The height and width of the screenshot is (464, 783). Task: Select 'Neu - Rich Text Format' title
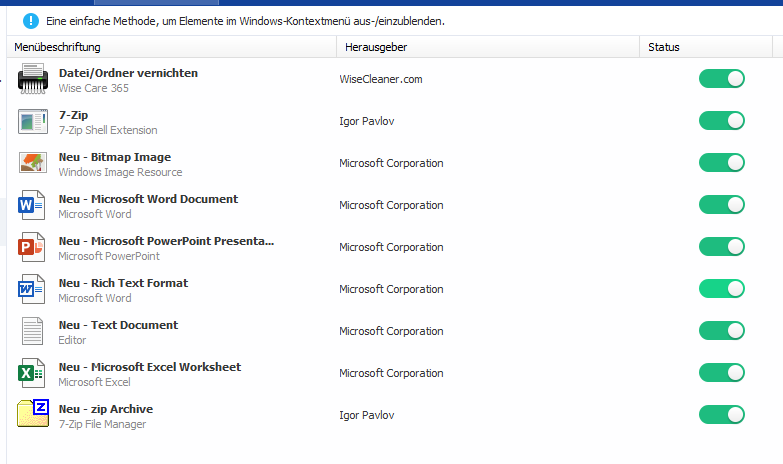123,283
